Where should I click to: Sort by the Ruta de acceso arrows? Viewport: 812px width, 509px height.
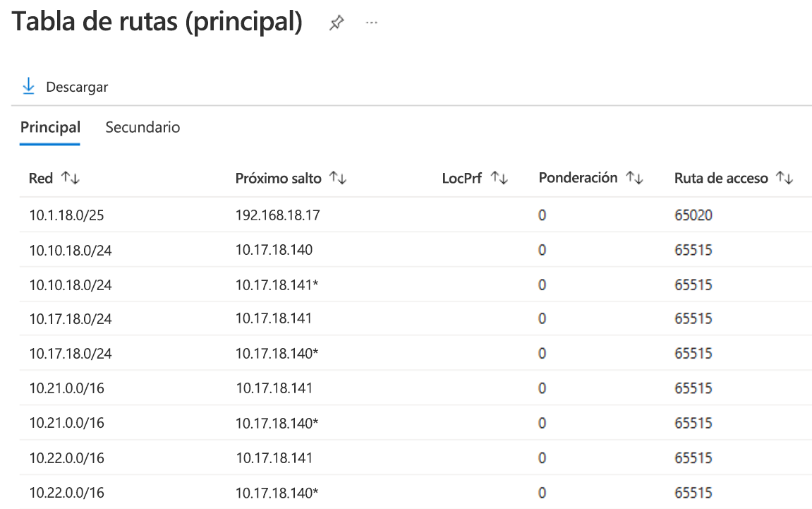tap(784, 179)
